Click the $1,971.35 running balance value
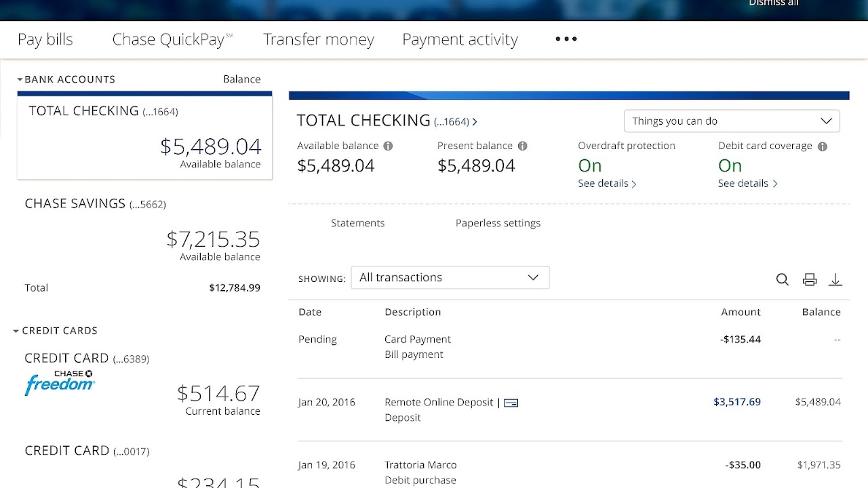The image size is (868, 488). [x=819, y=466]
